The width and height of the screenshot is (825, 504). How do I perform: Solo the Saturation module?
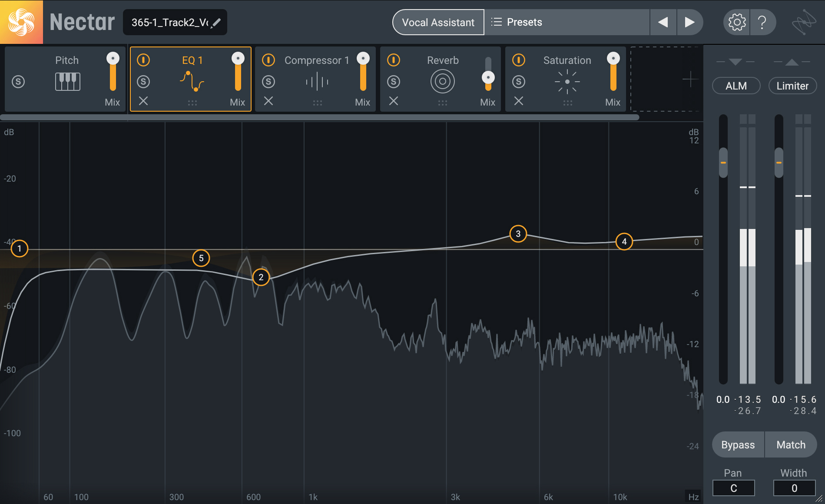519,82
